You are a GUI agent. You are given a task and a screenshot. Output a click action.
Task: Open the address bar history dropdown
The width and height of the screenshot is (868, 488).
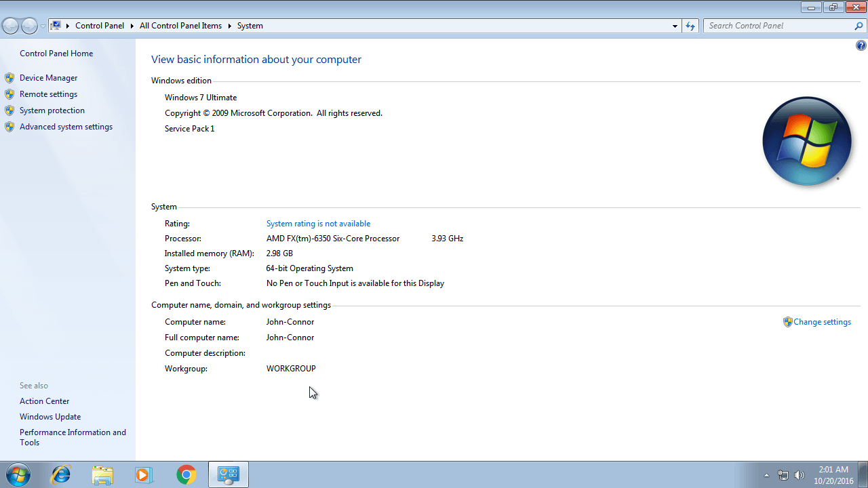click(675, 25)
